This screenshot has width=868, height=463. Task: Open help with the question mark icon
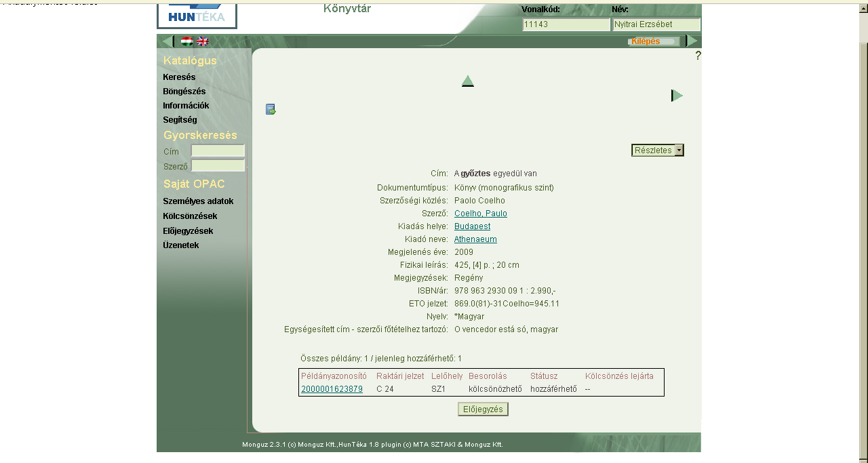click(x=698, y=56)
